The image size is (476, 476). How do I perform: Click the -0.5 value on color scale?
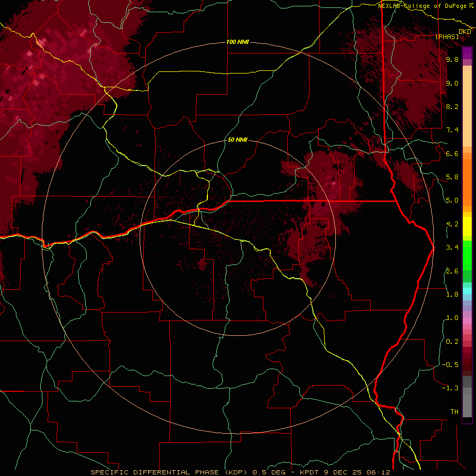[450, 365]
